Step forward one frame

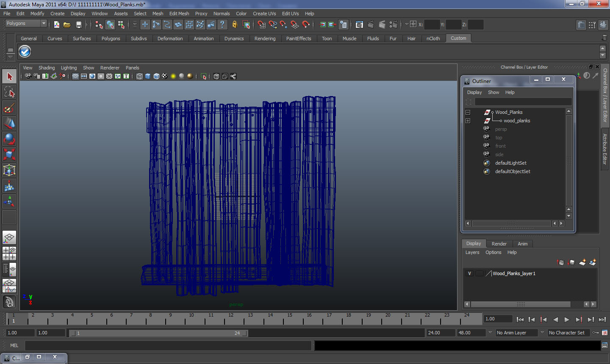[591, 320]
